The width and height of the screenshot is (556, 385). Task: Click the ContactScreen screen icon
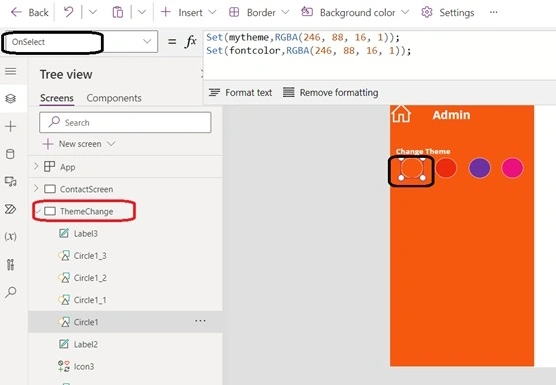pyautogui.click(x=50, y=189)
